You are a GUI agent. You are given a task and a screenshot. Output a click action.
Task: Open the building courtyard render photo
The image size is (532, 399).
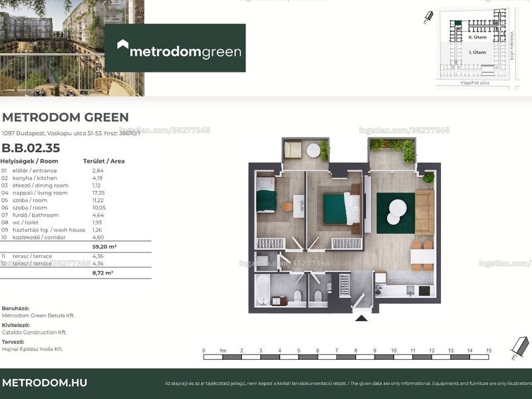click(72, 48)
